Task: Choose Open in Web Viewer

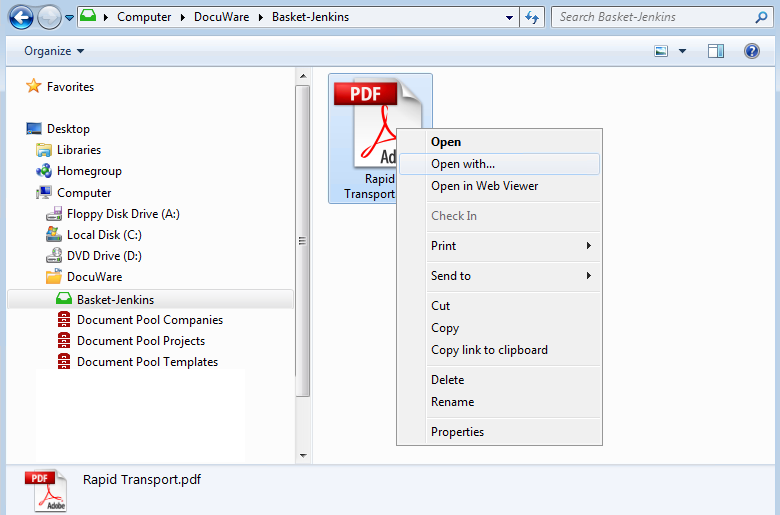Action: [499, 186]
